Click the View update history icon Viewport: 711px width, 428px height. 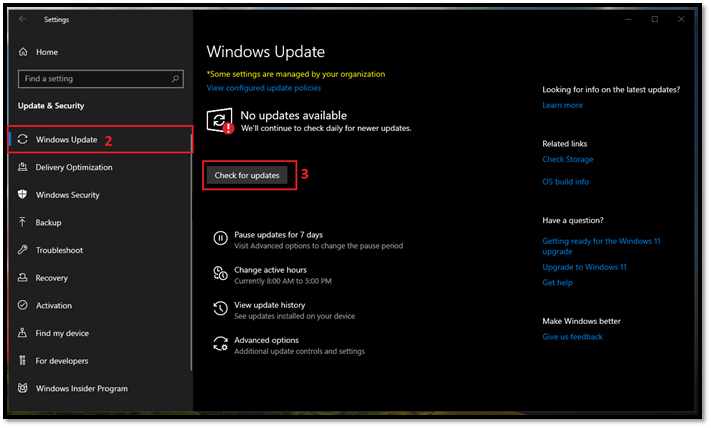pyautogui.click(x=220, y=309)
